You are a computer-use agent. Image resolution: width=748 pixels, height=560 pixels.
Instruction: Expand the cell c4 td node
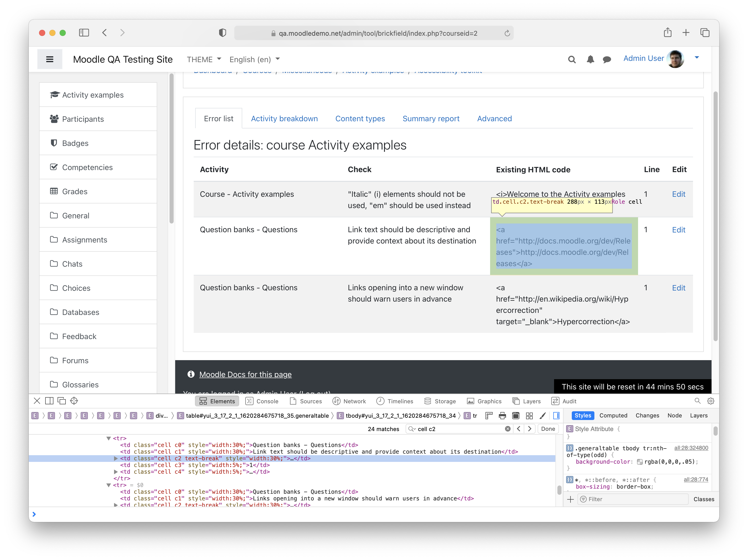[116, 472]
